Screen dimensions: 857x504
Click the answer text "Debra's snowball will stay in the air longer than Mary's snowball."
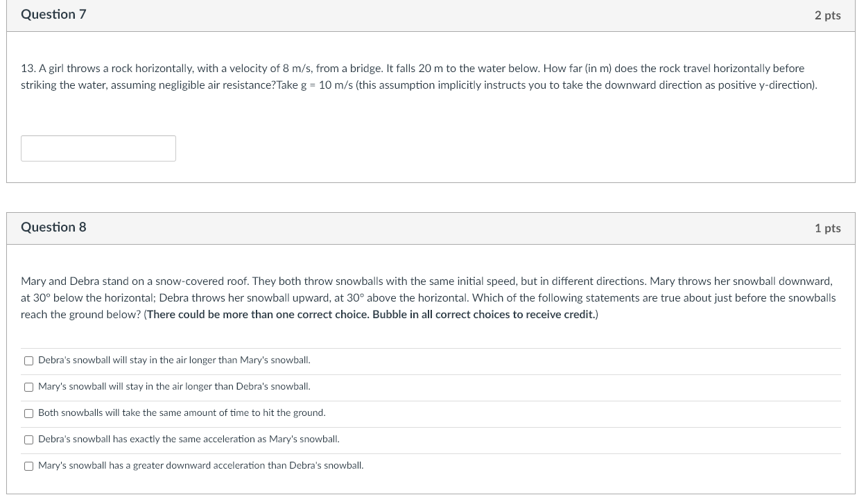[x=174, y=360]
